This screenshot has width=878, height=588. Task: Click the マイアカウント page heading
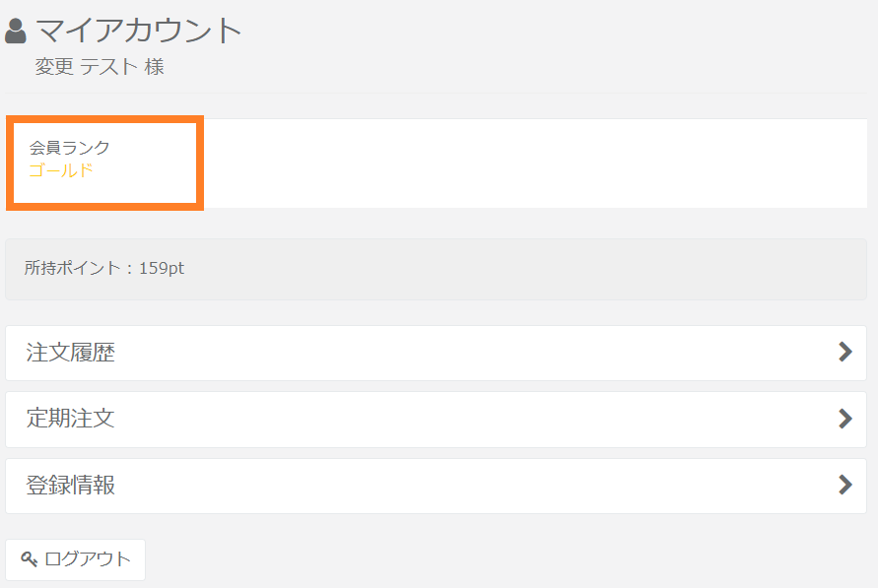tap(139, 31)
